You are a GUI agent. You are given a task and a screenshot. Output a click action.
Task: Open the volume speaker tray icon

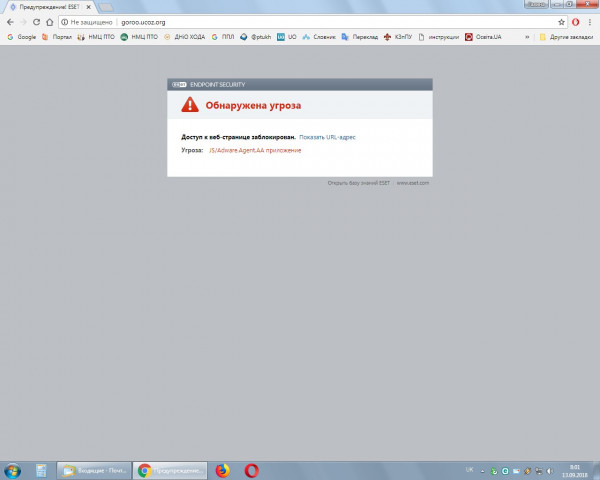550,471
